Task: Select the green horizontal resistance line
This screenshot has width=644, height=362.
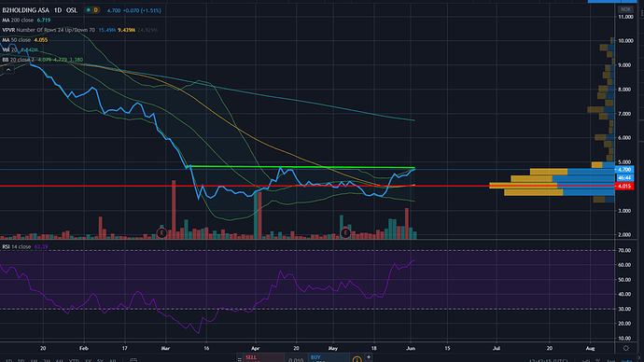Action: [x=301, y=167]
